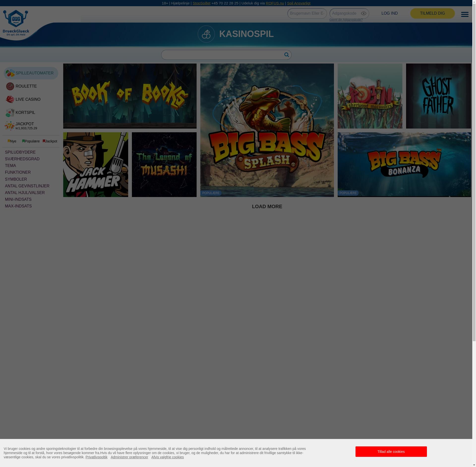Viewport: 476px width, 467px height.
Task: Click the Brugernavn input field
Action: (x=307, y=13)
